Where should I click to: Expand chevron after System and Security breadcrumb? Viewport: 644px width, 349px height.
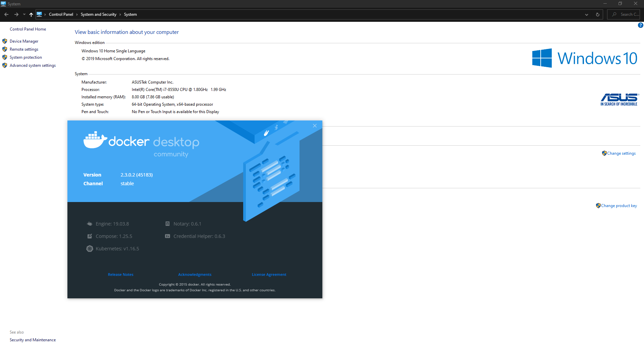pyautogui.click(x=120, y=14)
